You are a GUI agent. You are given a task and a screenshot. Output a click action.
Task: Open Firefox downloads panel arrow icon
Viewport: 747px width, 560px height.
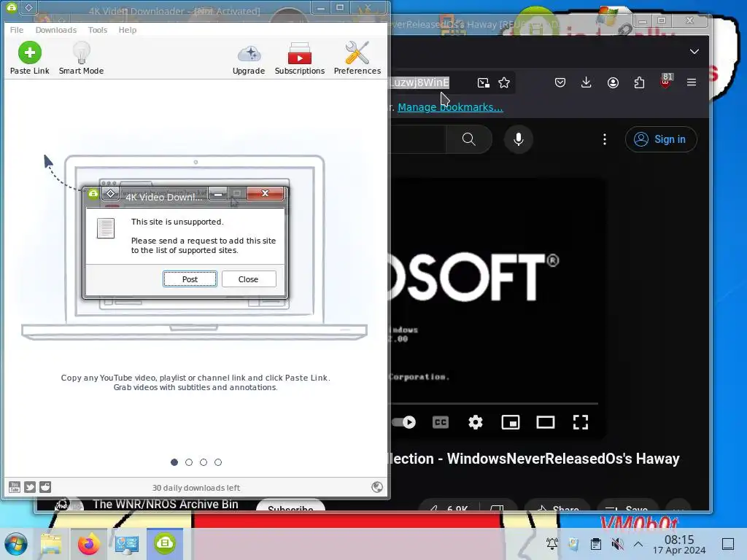(587, 82)
